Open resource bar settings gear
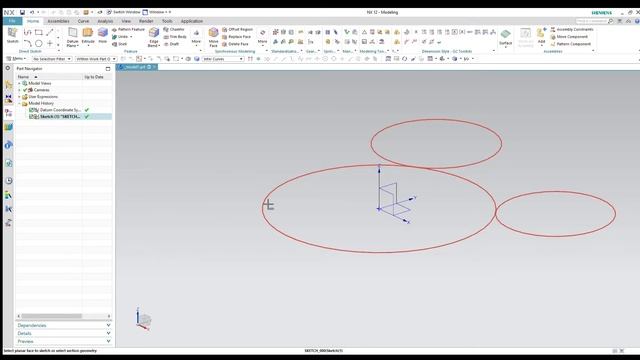 coord(8,68)
